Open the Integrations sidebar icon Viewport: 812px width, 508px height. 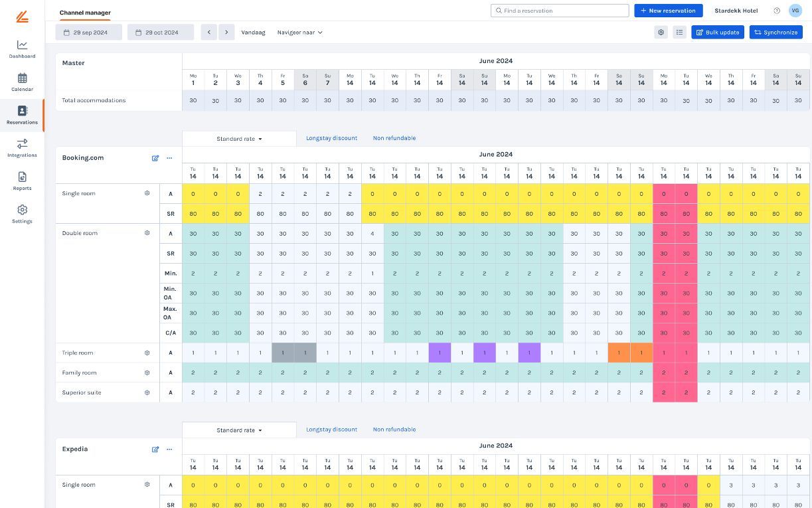(x=22, y=148)
